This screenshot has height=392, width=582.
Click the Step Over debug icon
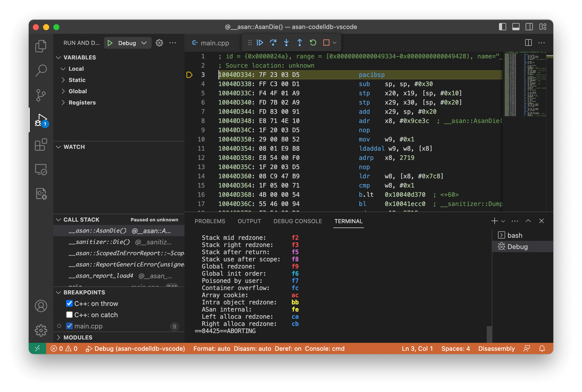pyautogui.click(x=273, y=43)
